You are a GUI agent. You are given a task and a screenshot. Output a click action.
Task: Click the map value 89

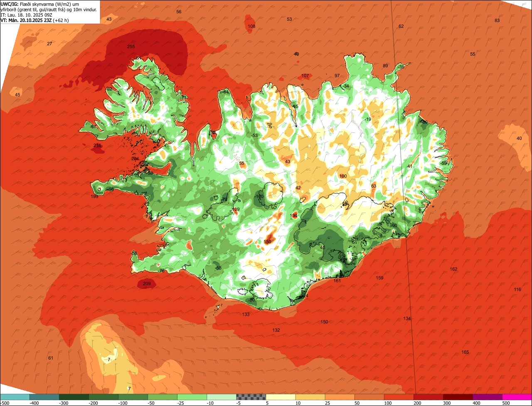click(385, 66)
